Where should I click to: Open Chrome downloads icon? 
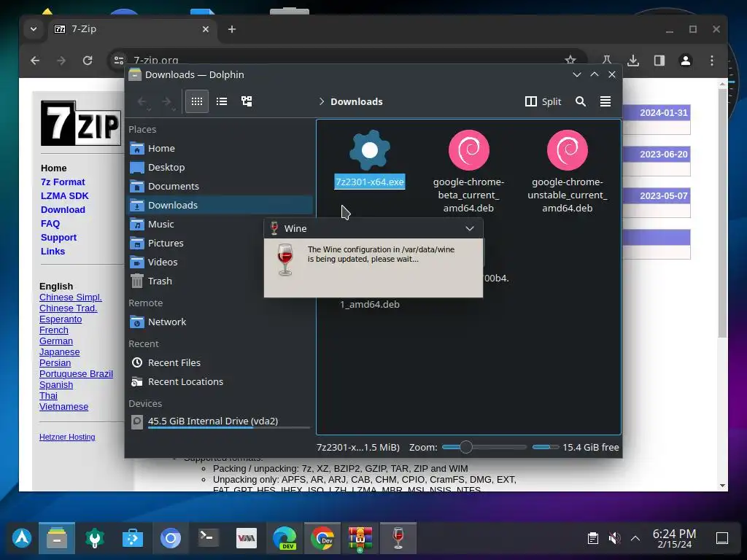pos(633,61)
